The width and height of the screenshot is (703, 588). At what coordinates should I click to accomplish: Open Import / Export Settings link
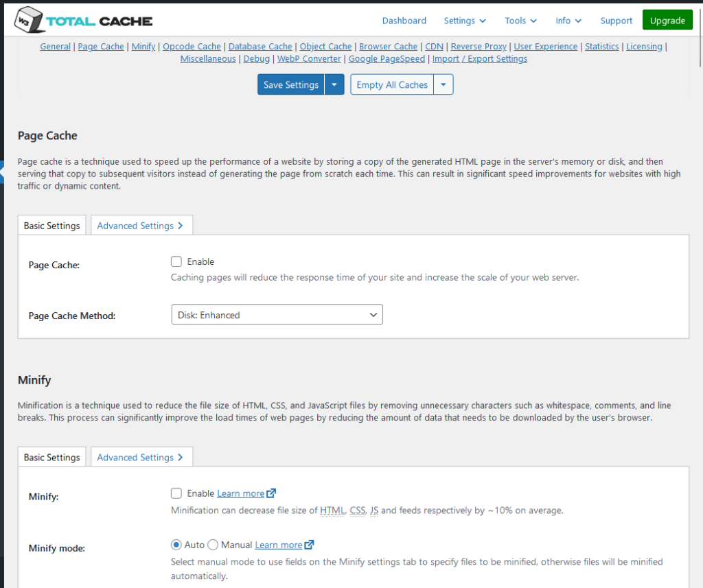(480, 59)
